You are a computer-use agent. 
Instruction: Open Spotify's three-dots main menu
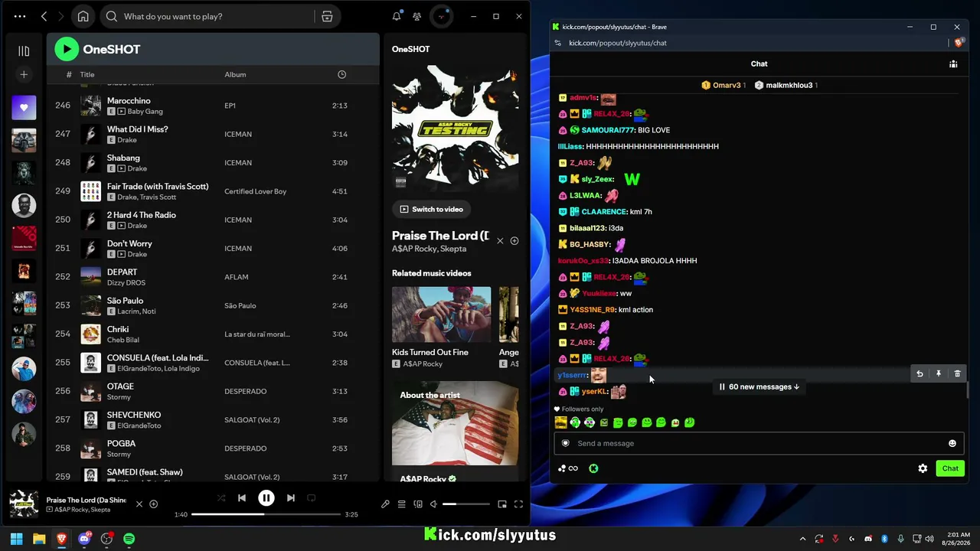[x=20, y=16]
